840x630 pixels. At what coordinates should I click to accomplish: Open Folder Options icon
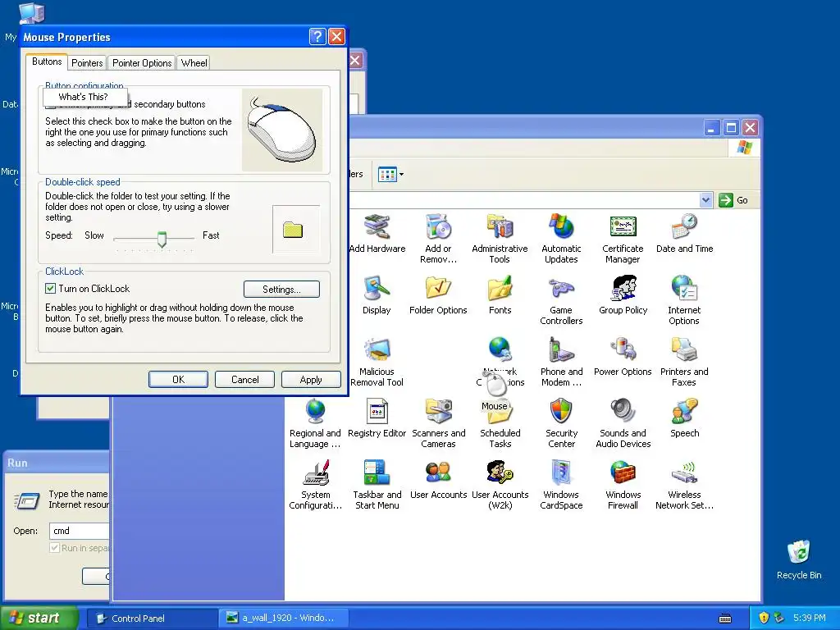(438, 295)
